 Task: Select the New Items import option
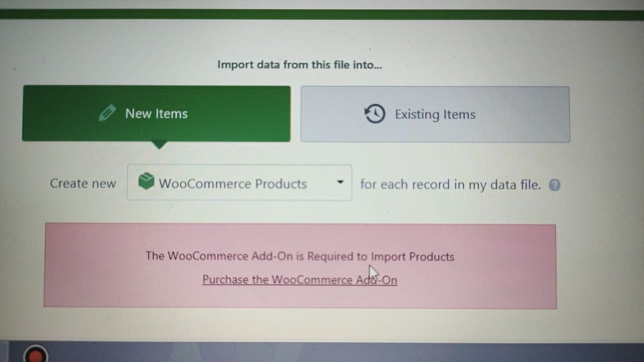(x=156, y=114)
